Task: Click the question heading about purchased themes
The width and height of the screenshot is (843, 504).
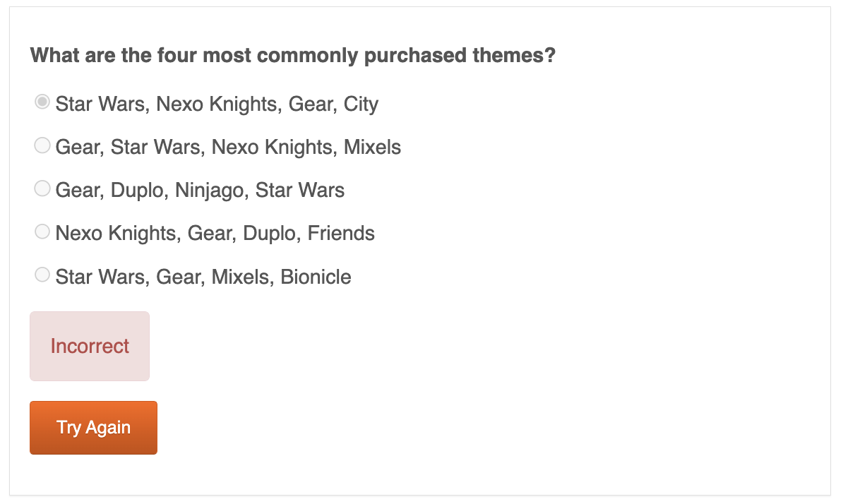Action: point(292,55)
